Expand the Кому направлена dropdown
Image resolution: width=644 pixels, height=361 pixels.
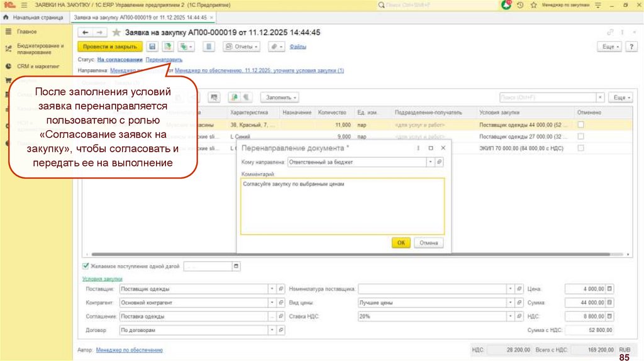(431, 162)
